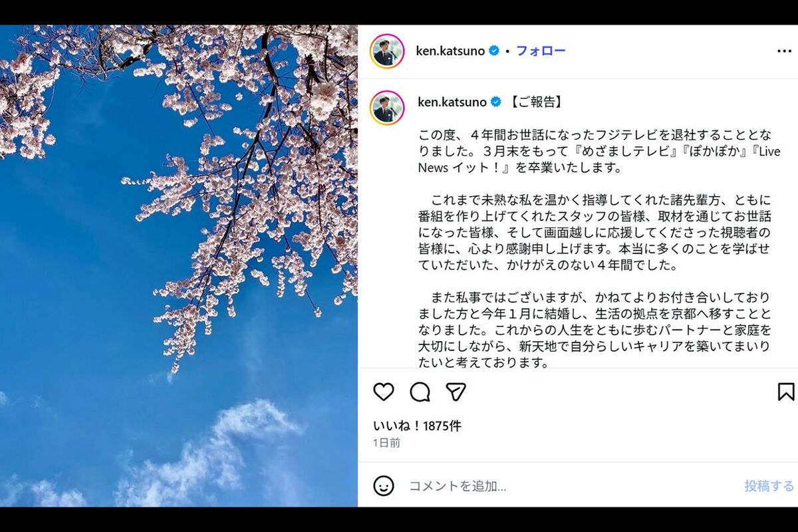
Task: Click the header profile avatar
Action: pyautogui.click(x=387, y=51)
